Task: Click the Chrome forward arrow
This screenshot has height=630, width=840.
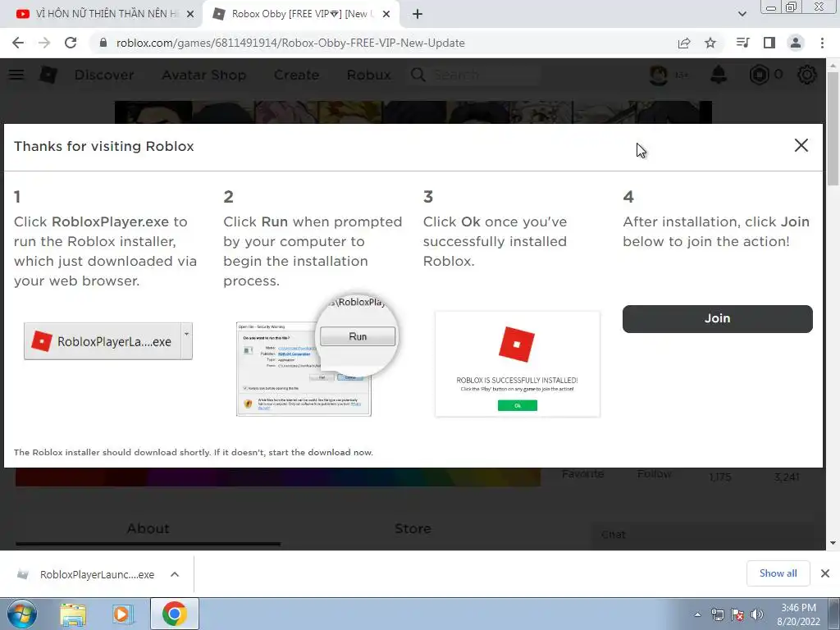Action: click(x=44, y=43)
